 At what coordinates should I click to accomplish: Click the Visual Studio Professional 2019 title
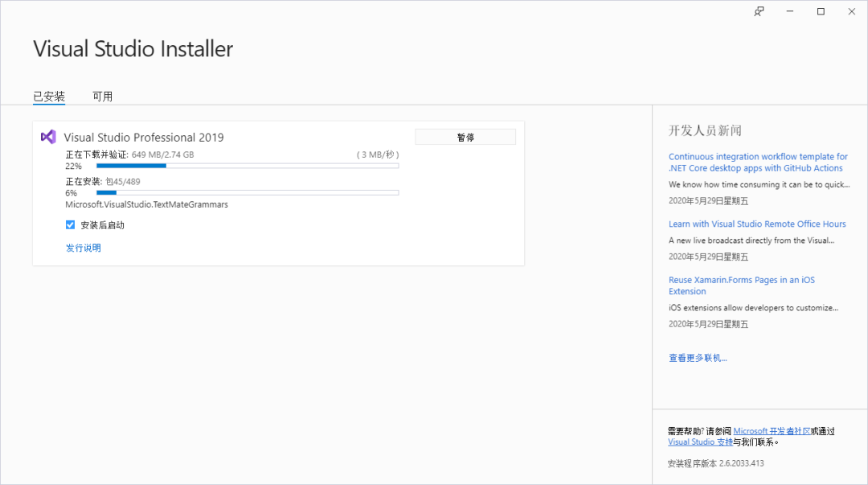144,138
